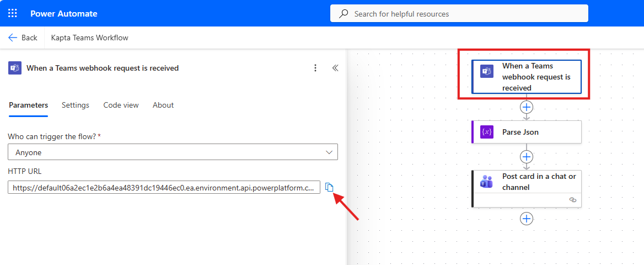Expand the Who can trigger the flow dropdown
Screen dimensions: 644x265
173,152
